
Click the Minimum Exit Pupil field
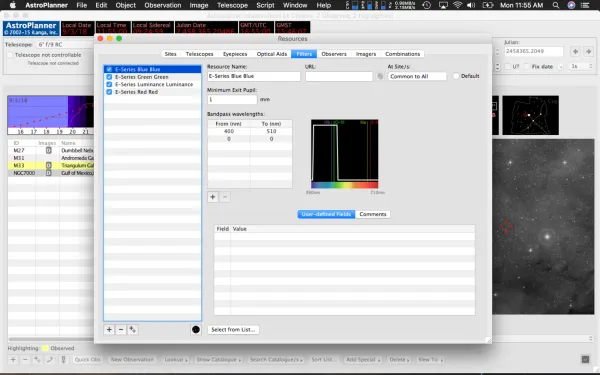click(x=232, y=99)
